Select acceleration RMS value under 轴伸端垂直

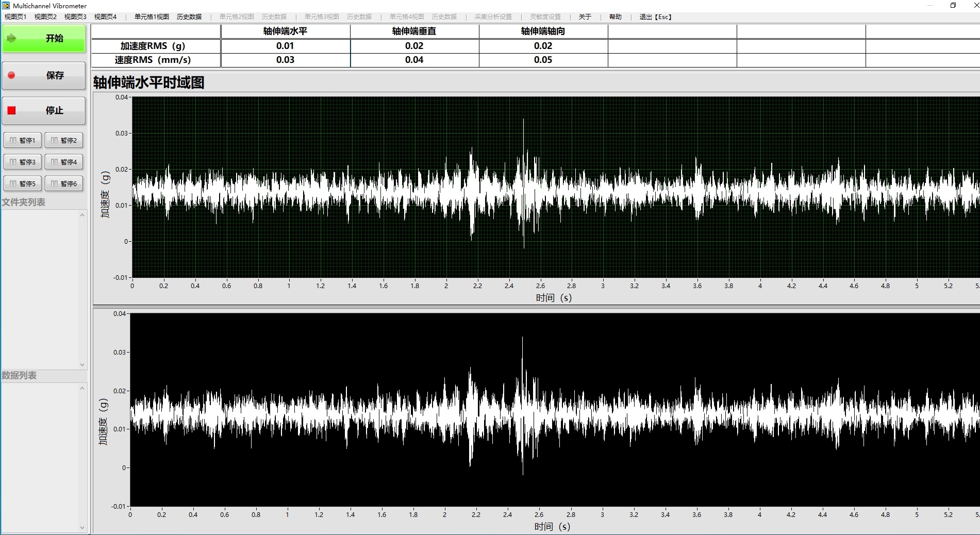414,46
